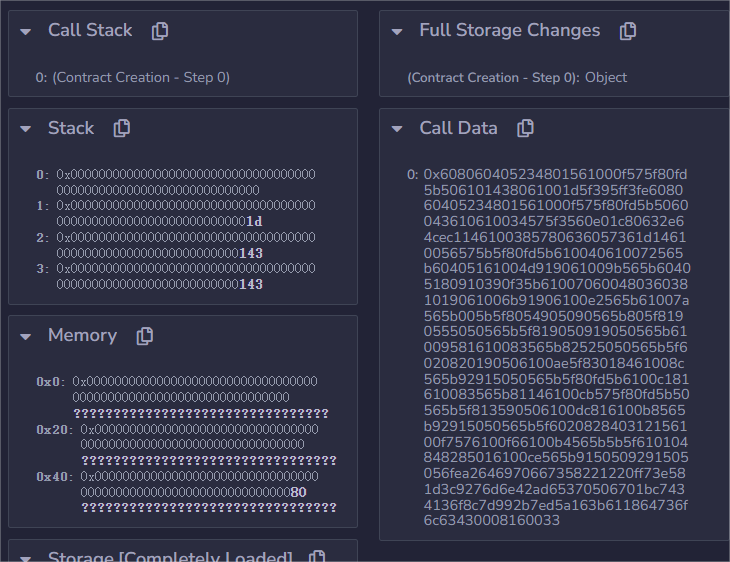
Task: Collapse the Stack panel arrow
Action: (27, 129)
